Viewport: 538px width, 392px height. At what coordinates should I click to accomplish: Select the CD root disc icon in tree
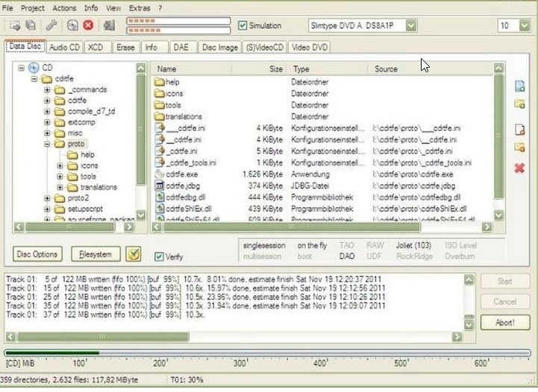tap(34, 68)
